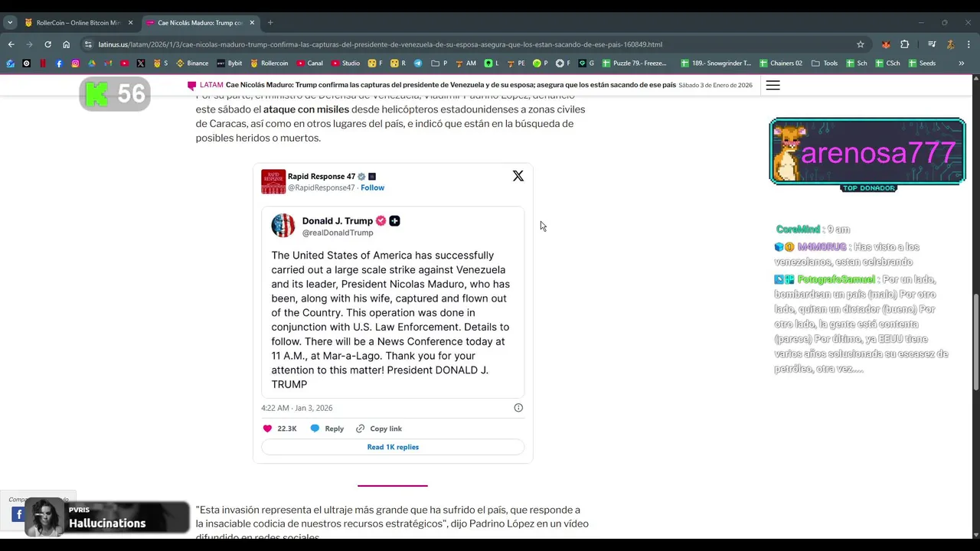Open the 189.- Snowgrinder bookmark
980x551 pixels.
click(x=717, y=64)
